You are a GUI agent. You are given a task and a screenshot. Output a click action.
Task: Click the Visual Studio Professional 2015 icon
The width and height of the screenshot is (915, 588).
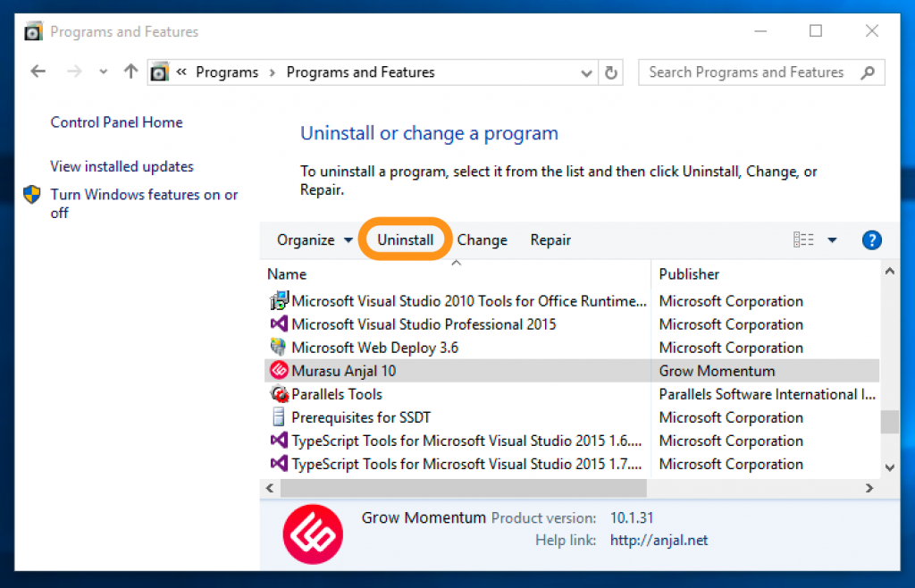pos(279,323)
